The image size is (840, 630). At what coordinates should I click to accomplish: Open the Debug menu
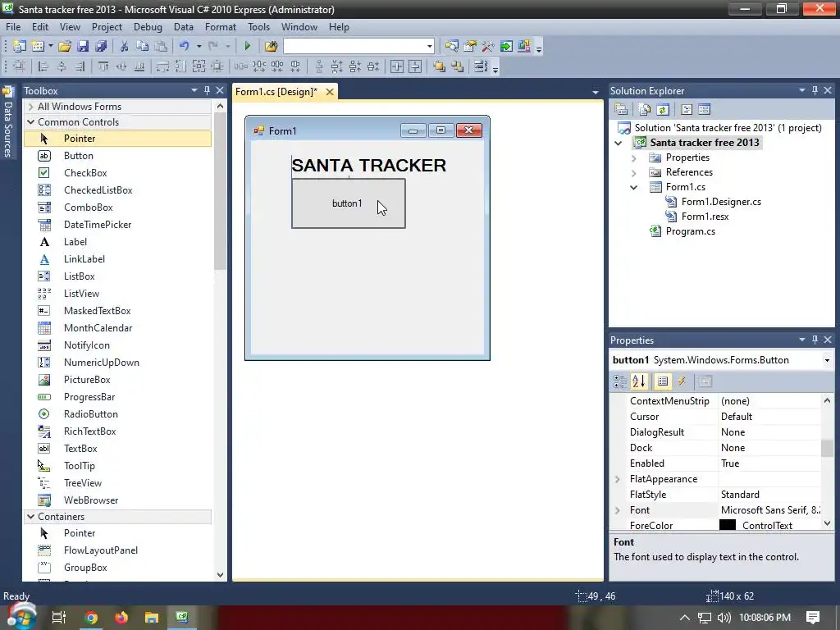(x=148, y=27)
